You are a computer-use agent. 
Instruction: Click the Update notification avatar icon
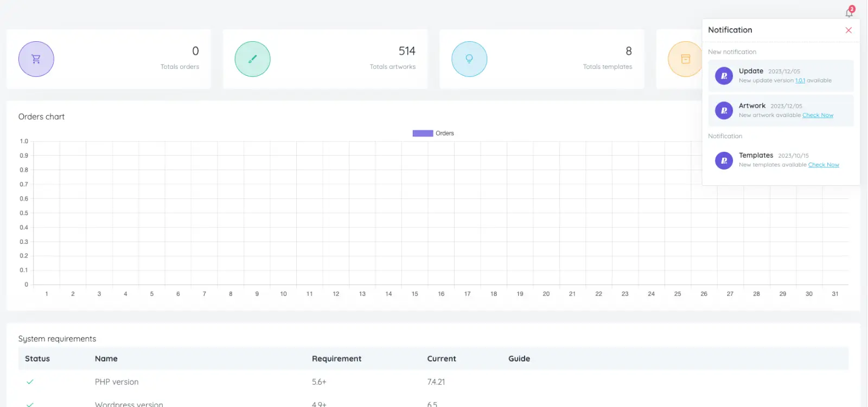[x=724, y=76]
